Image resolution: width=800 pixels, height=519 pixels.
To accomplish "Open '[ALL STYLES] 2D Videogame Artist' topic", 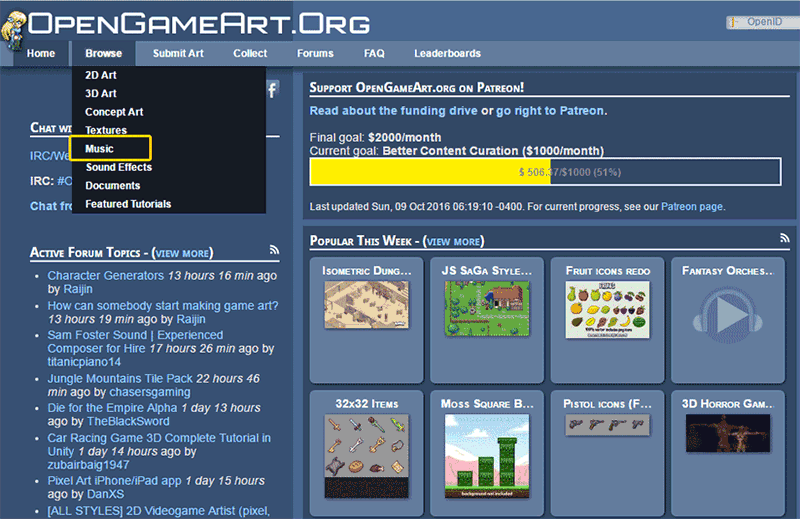I will point(159,511).
